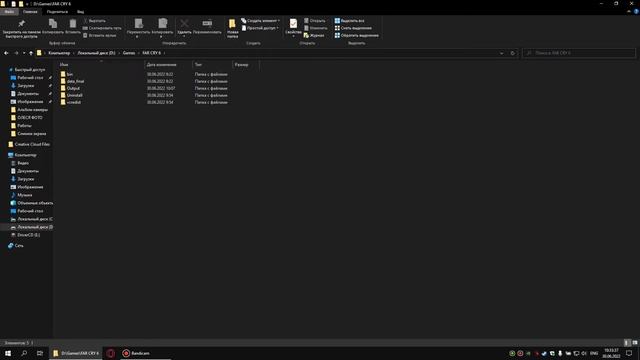
Task: Expand chevron after Games in breadcrumb
Action: [139, 53]
